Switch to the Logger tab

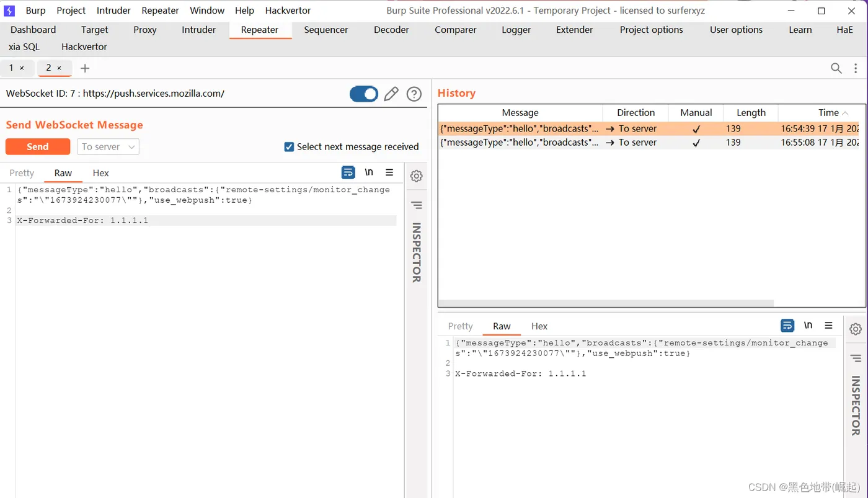tap(516, 30)
